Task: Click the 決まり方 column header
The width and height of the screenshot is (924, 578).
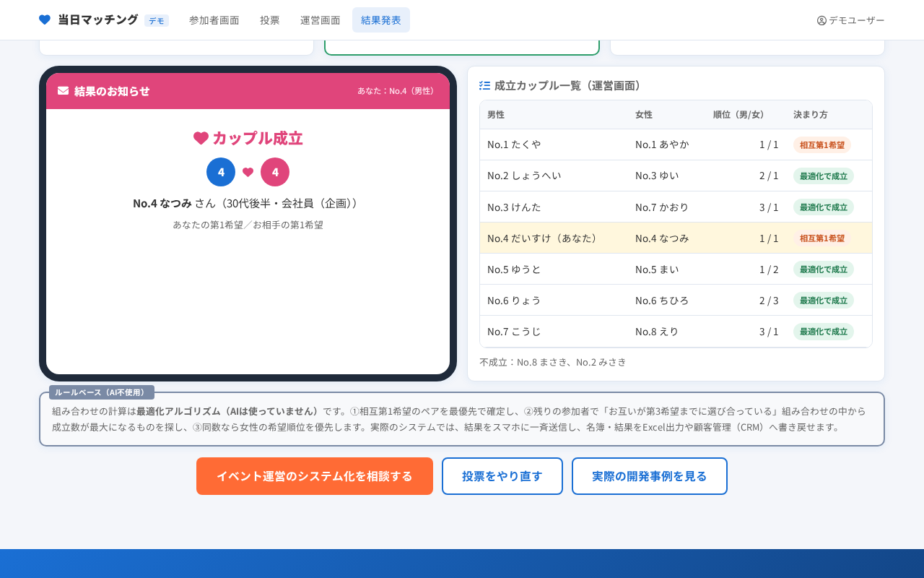Action: [x=829, y=115]
